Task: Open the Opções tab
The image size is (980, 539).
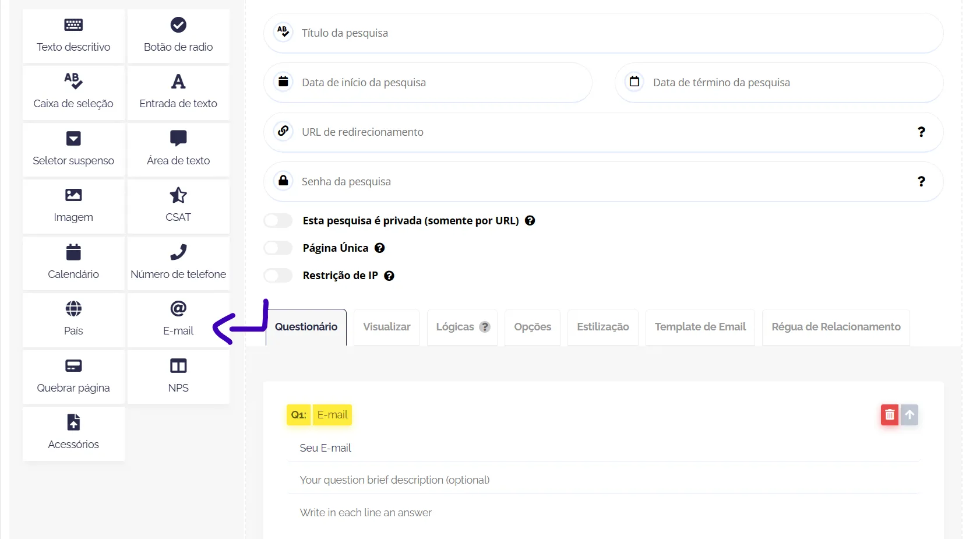Action: [x=533, y=327]
